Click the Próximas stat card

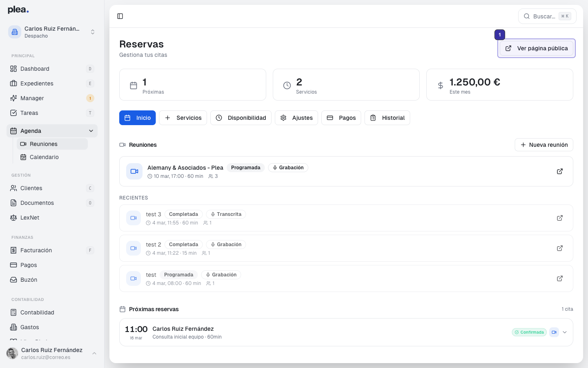[193, 85]
